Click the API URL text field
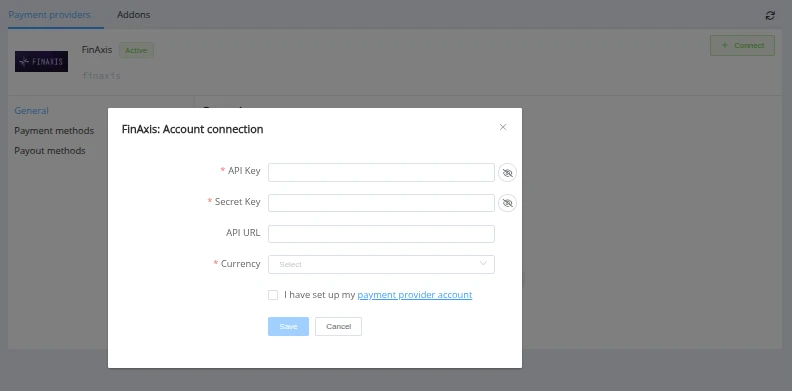The height and width of the screenshot is (391, 792). tap(381, 234)
